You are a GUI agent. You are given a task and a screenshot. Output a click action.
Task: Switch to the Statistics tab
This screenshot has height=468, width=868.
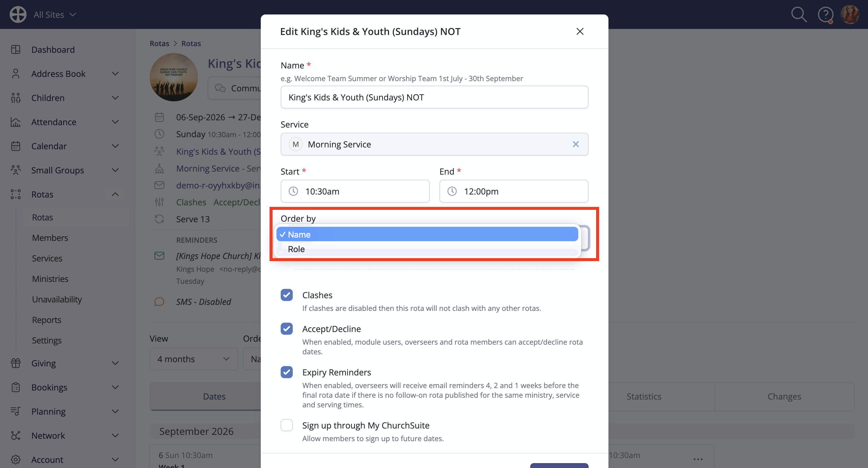(x=643, y=396)
